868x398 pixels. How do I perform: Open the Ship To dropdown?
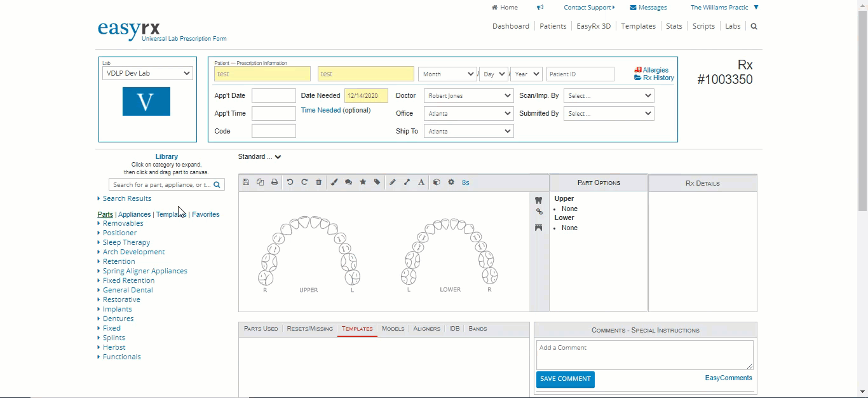coord(469,131)
